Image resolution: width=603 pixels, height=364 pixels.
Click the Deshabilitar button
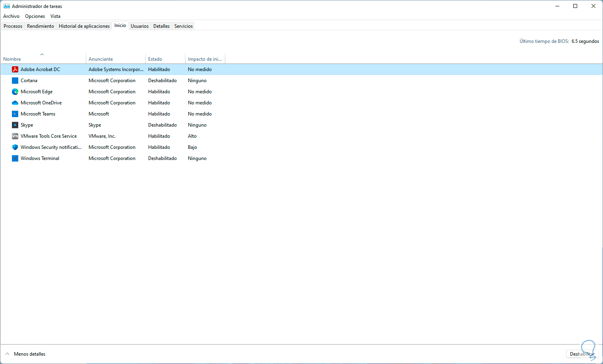582,354
